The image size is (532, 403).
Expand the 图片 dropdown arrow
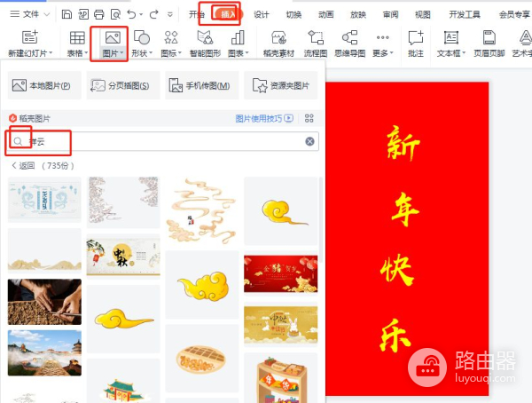click(121, 53)
